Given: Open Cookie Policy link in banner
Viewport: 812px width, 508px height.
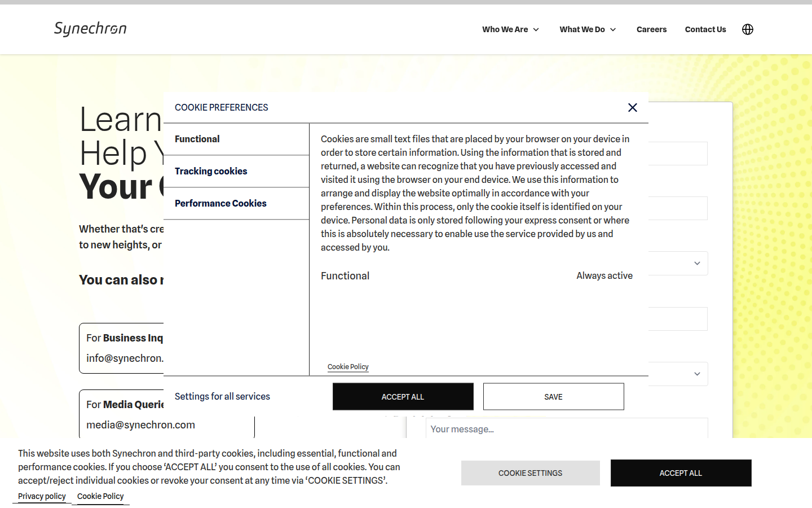Looking at the screenshot, I should point(100,496).
